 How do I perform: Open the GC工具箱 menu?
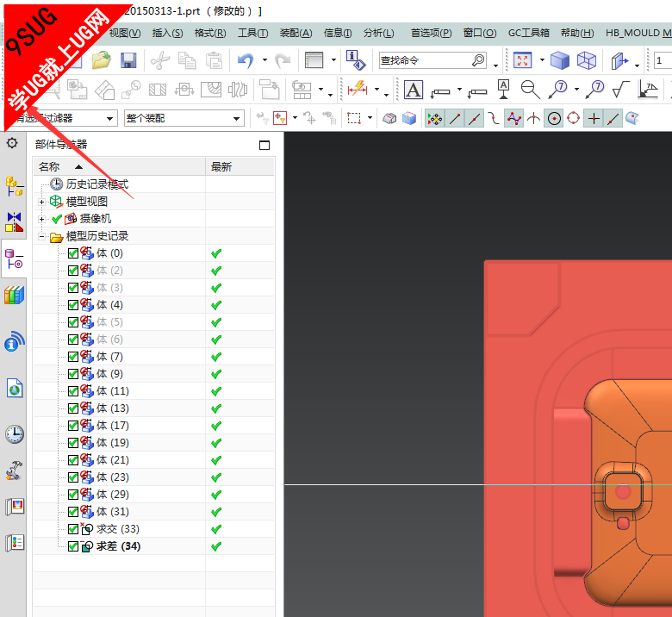click(528, 33)
